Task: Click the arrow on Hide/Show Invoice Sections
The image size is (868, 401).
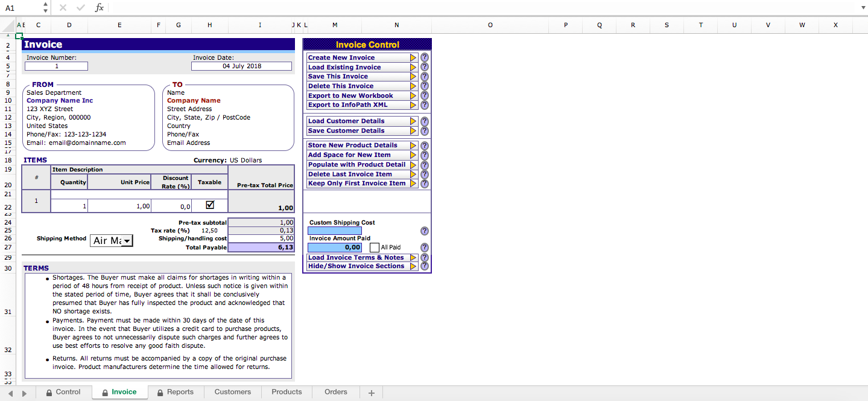Action: click(x=413, y=266)
